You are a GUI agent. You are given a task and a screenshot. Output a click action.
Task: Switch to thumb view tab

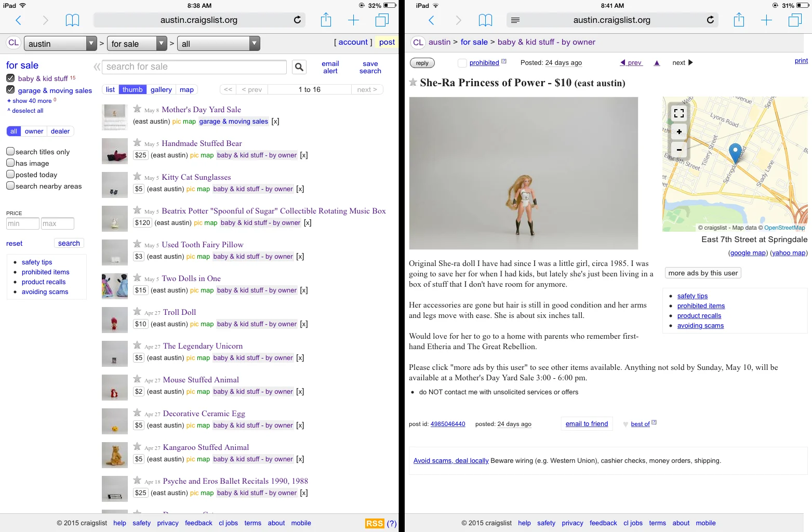pos(132,89)
